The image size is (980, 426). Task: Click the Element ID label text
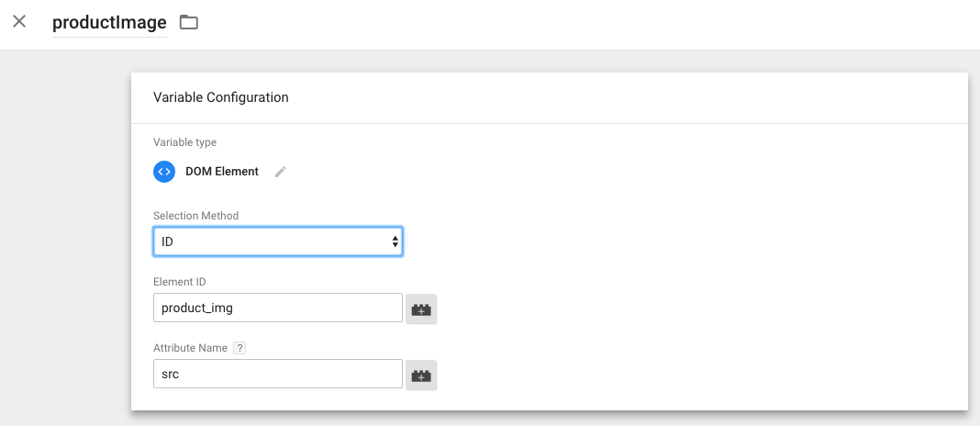pyautogui.click(x=180, y=282)
